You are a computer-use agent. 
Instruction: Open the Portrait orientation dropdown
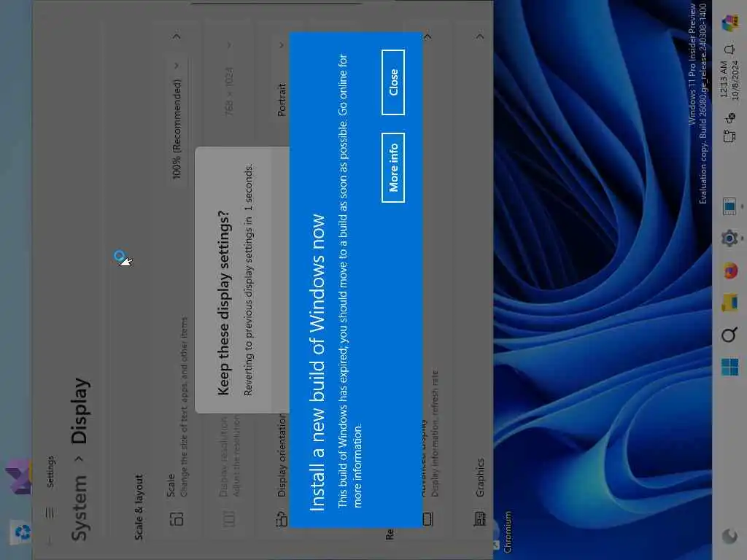282,81
